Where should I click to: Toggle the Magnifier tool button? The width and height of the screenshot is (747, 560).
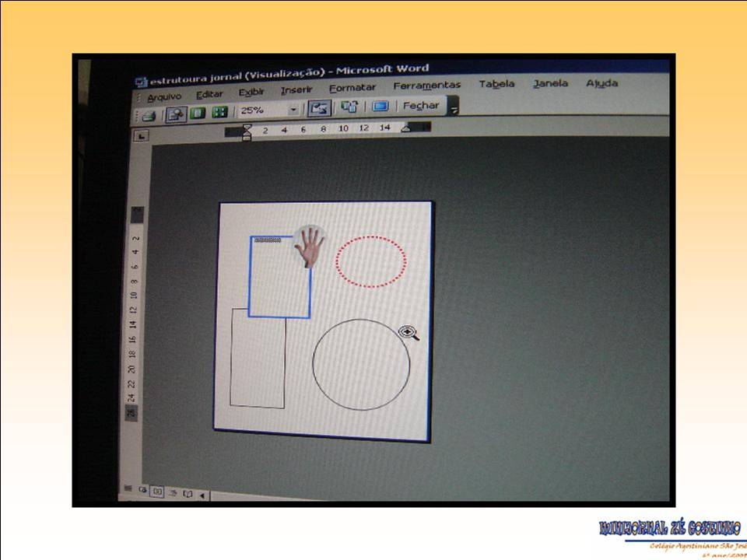point(176,114)
